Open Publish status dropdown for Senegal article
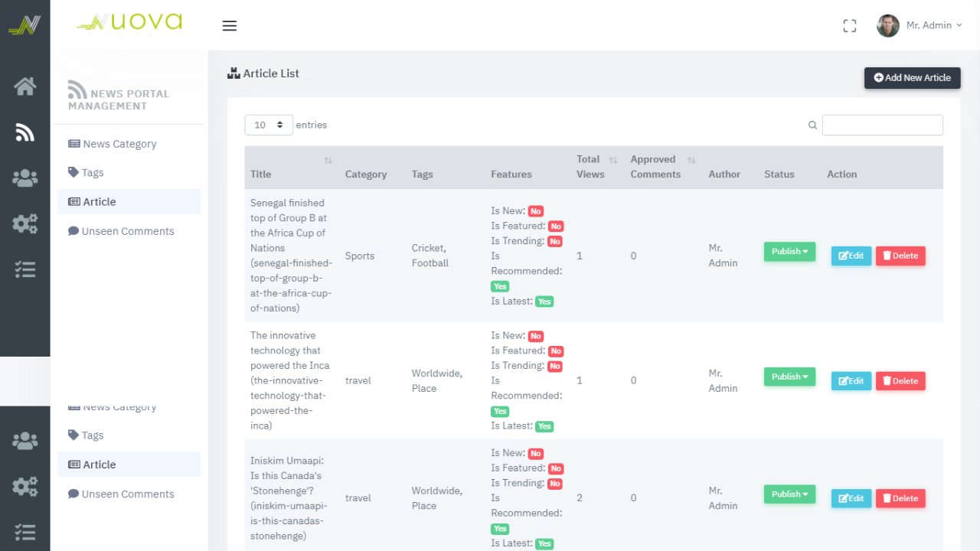This screenshot has height=551, width=980. point(789,252)
